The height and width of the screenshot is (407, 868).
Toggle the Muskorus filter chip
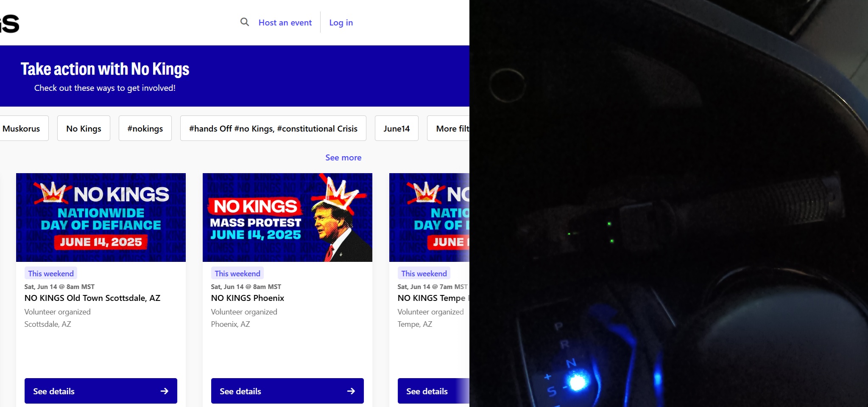[x=21, y=128]
